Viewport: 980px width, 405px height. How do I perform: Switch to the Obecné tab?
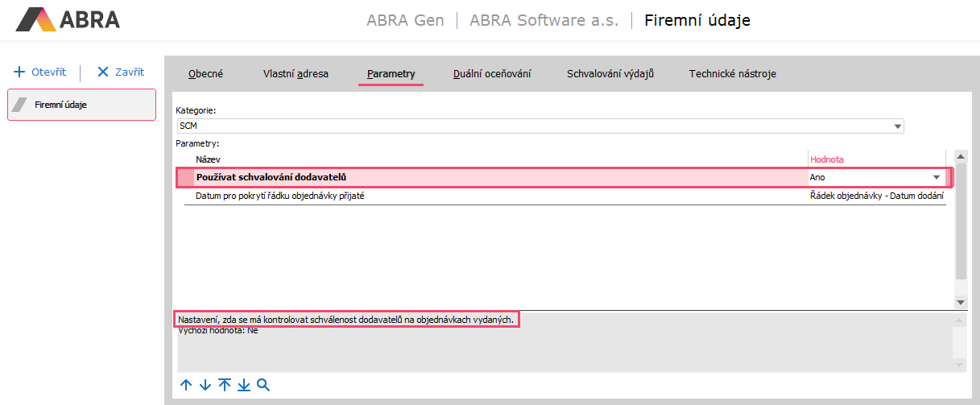pos(205,74)
